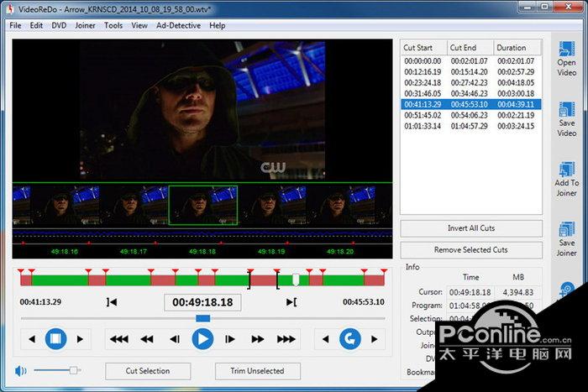Click the white cursor handle on cut timeline
The image size is (588, 392).
[x=296, y=280]
